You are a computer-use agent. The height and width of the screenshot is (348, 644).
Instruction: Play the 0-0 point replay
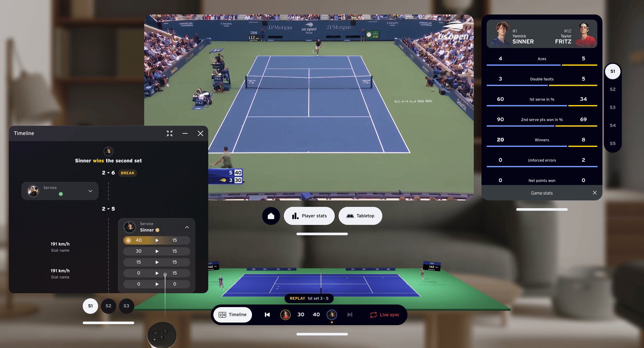[x=157, y=284]
